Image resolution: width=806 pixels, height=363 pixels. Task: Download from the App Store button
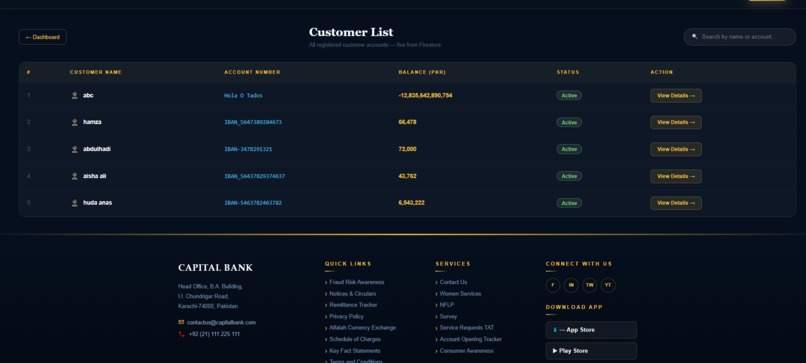(591, 330)
